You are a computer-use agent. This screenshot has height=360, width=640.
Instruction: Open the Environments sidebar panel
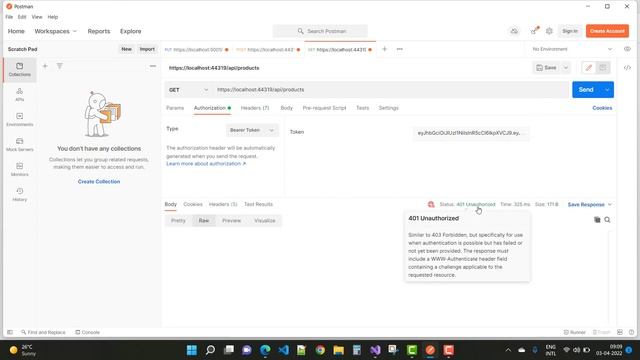(20, 120)
